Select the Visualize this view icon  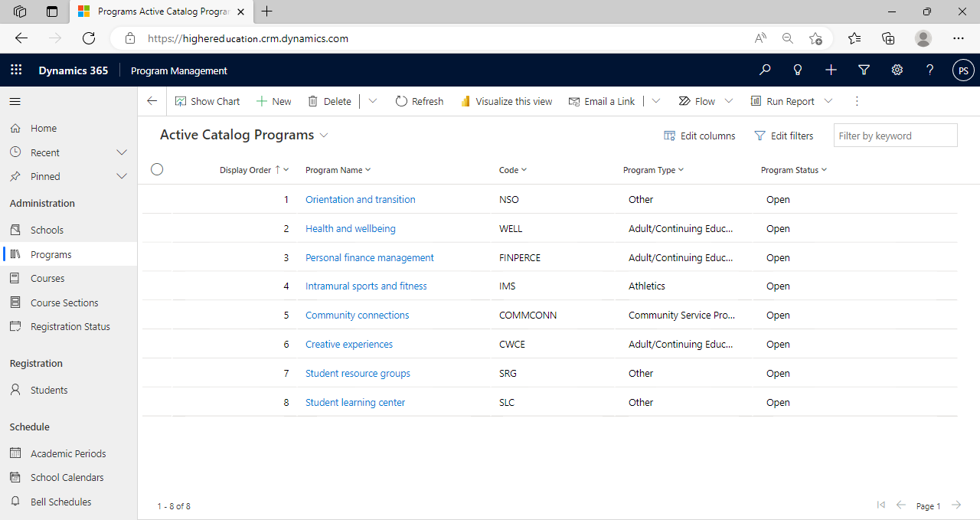(466, 100)
